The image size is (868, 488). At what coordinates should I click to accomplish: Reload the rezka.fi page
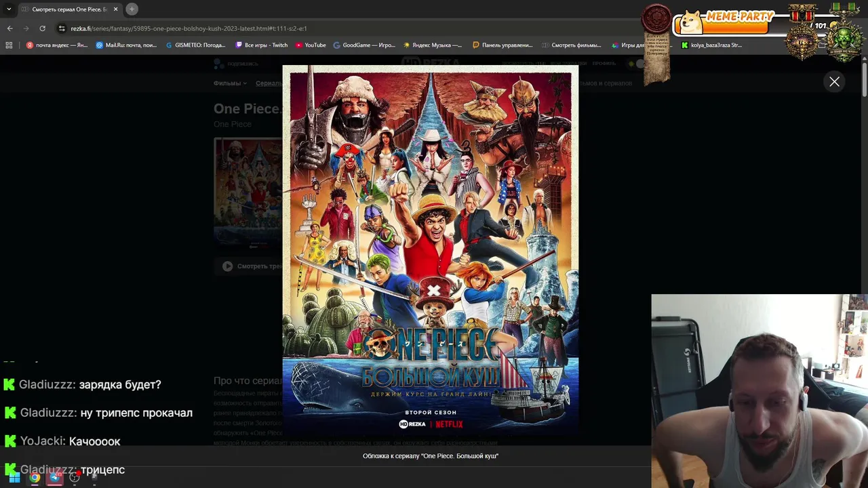[42, 28]
